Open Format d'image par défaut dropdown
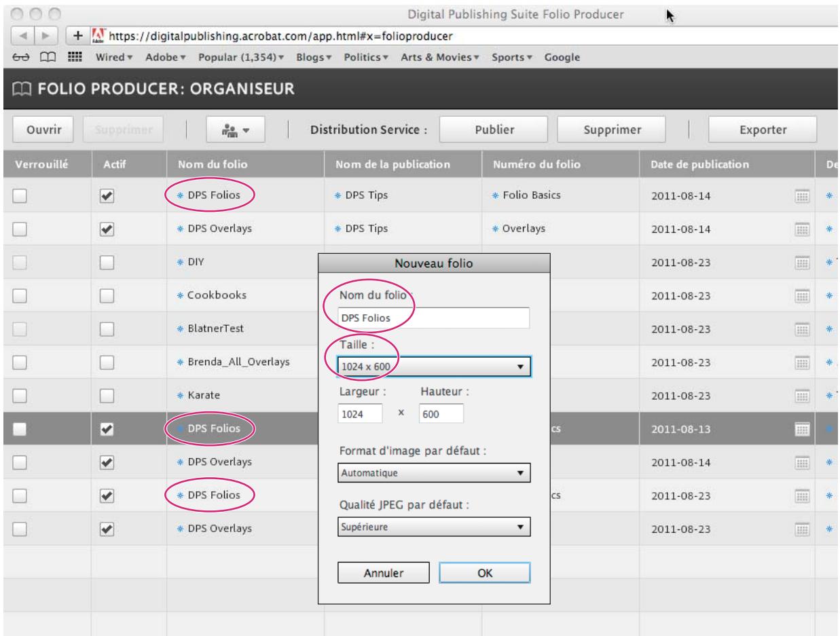The image size is (840, 636). click(x=433, y=472)
